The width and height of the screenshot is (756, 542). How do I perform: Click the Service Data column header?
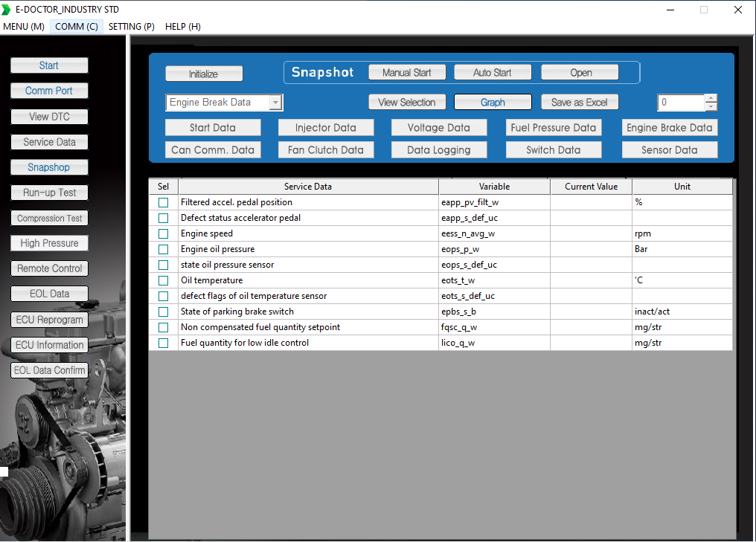pyautogui.click(x=308, y=187)
